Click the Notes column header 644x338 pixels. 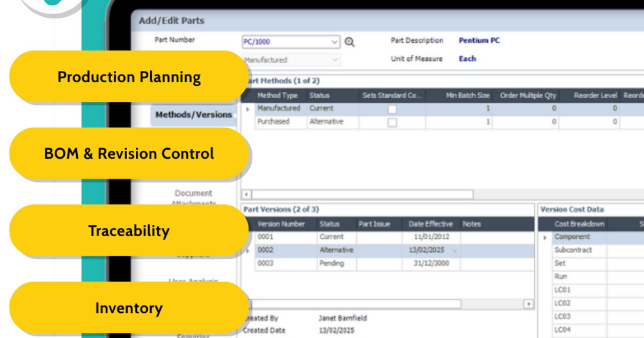tap(497, 224)
